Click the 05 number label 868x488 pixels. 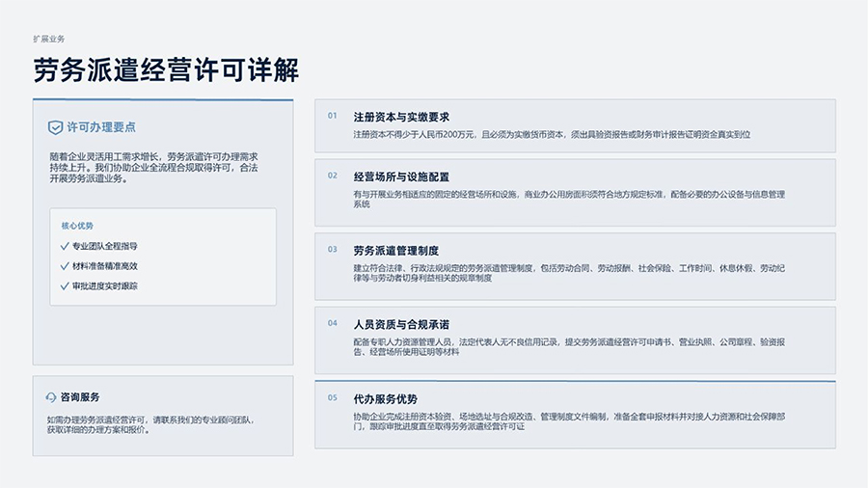(332, 397)
